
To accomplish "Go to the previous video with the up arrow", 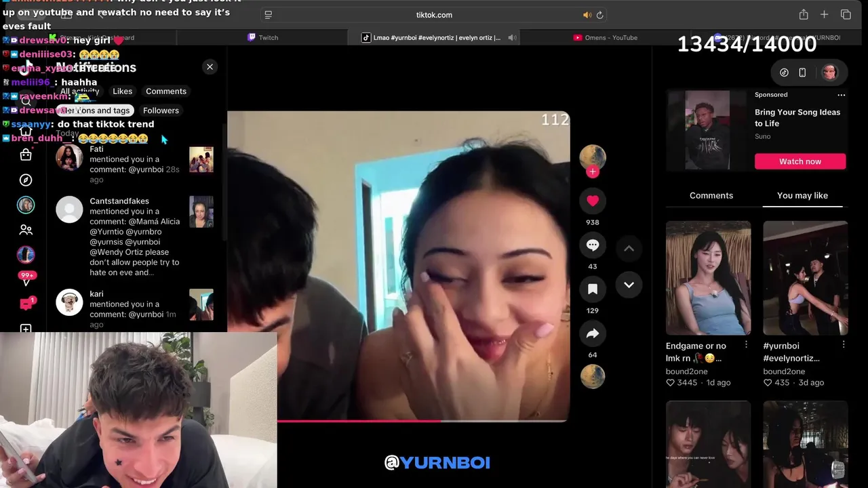I will pos(629,249).
